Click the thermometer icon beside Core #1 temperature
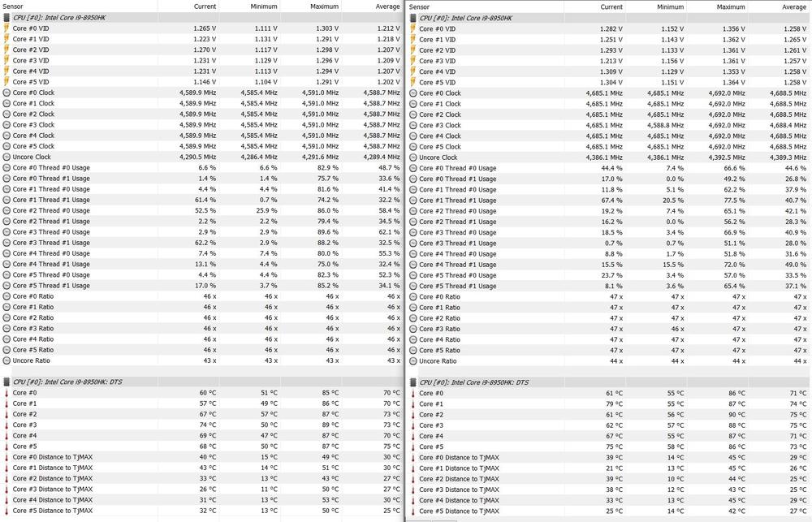 click(x=7, y=403)
